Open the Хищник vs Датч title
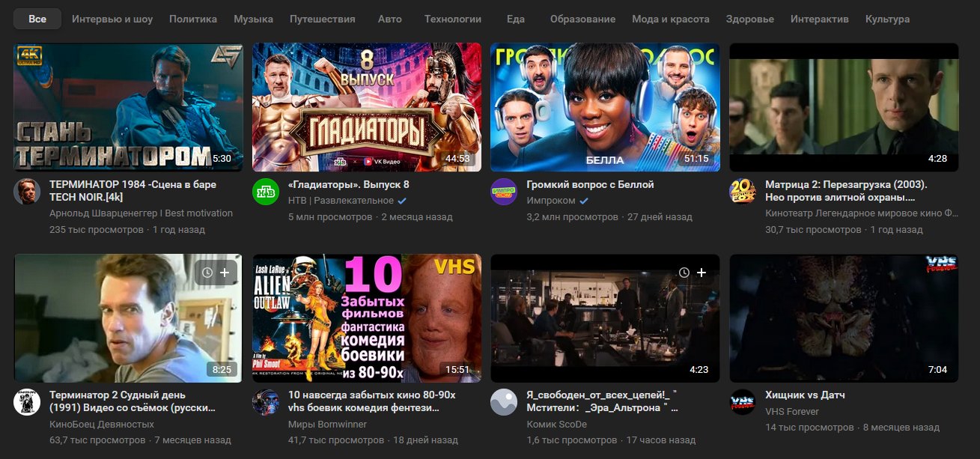980x459 pixels. tap(805, 395)
